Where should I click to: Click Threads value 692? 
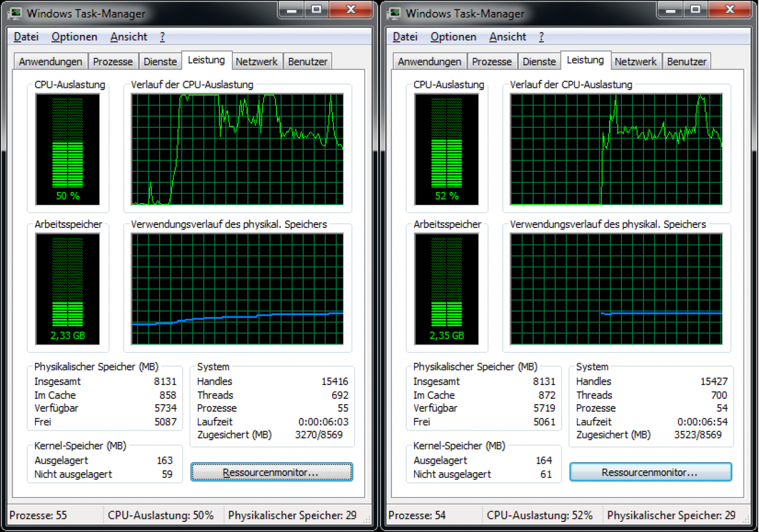340,395
